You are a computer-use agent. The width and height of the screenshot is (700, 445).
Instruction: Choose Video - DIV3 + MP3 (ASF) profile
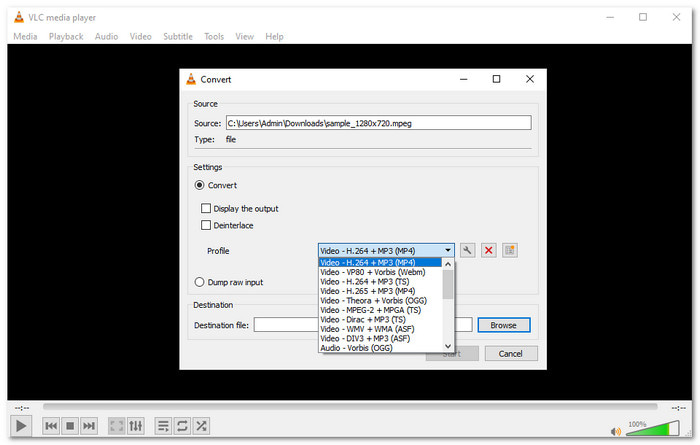click(x=380, y=338)
